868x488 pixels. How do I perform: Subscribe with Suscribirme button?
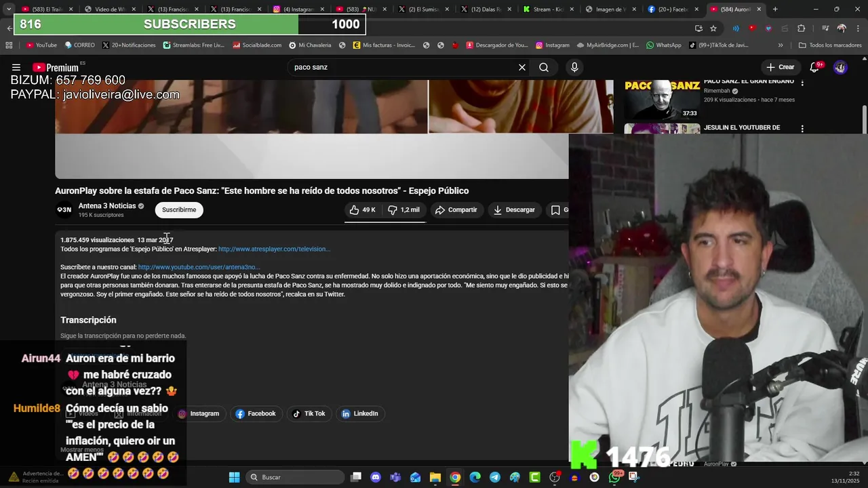(x=179, y=210)
